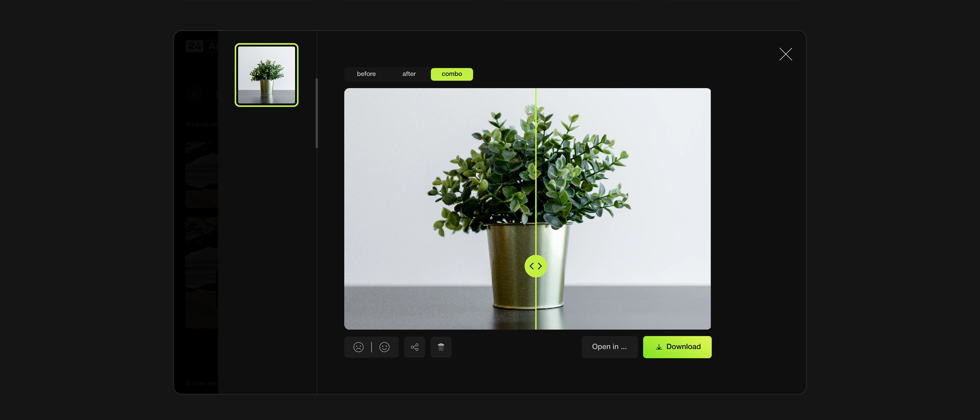Select the plant thumbnail in sidebar
980x420 pixels.
pos(266,75)
